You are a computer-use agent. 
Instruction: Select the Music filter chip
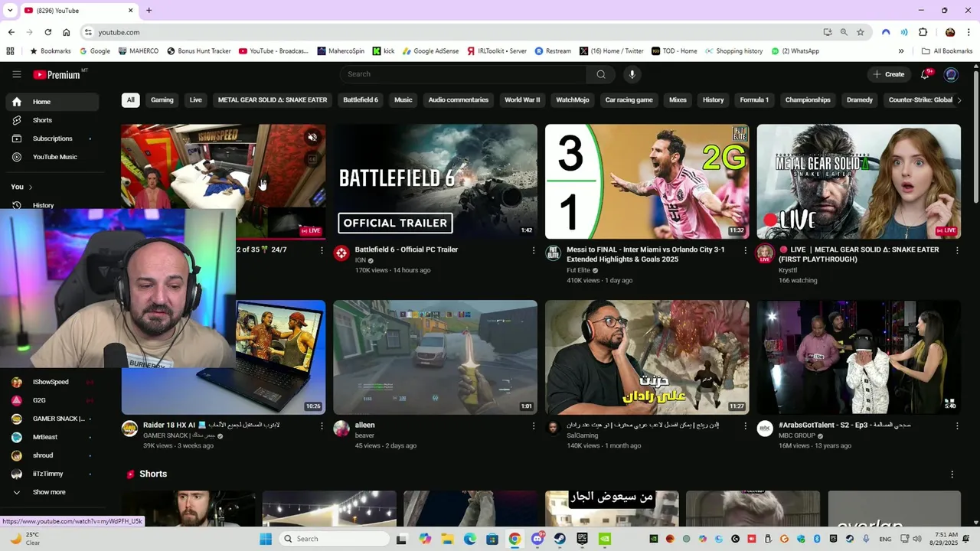403,100
